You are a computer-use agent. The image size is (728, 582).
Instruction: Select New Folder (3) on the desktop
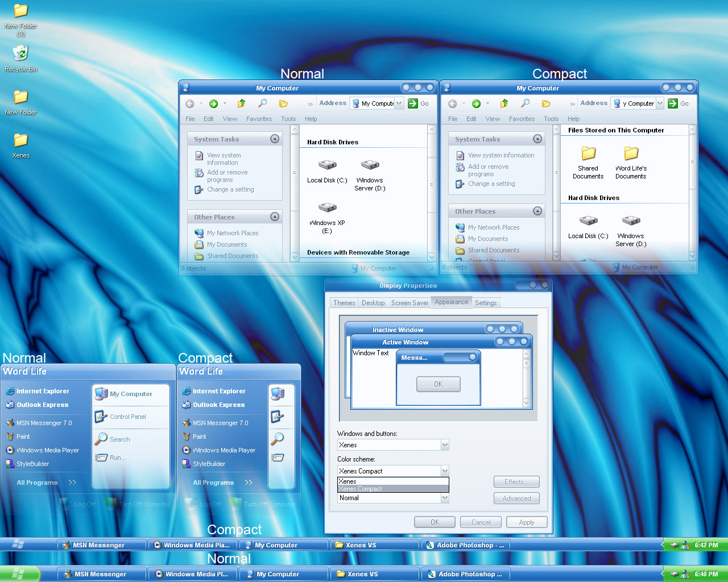coord(21,20)
